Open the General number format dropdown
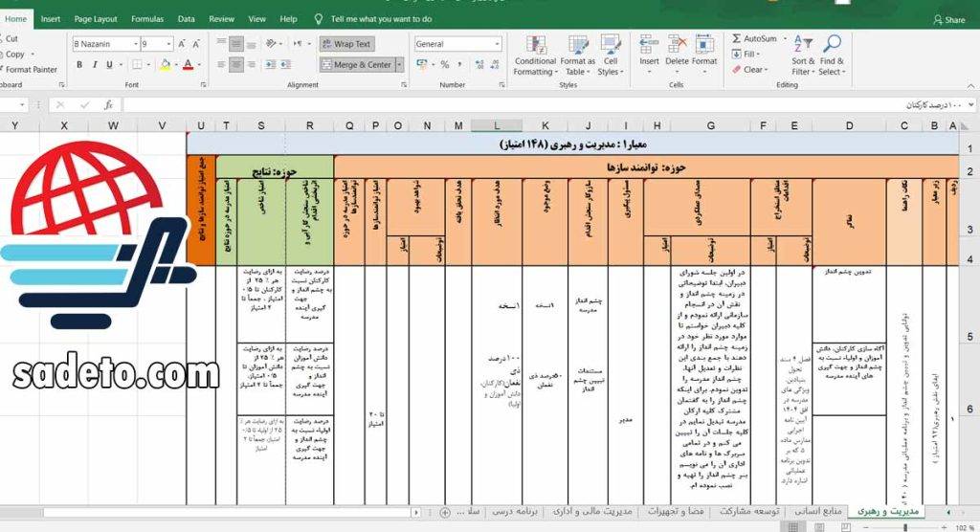This screenshot has height=532, width=980. [497, 44]
